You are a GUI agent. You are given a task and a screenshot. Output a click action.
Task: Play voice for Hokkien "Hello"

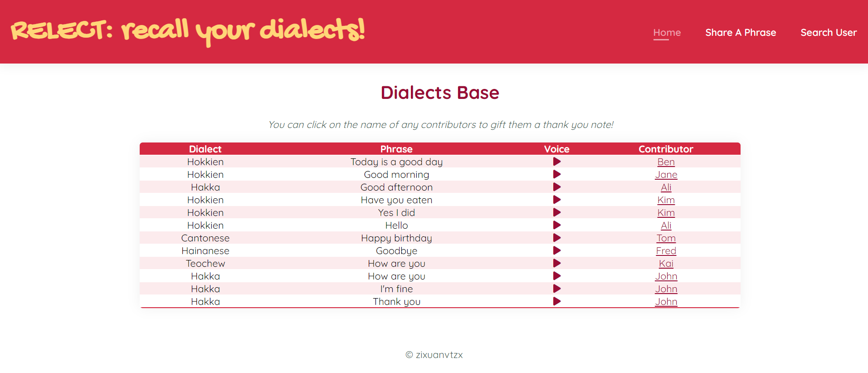click(x=557, y=225)
